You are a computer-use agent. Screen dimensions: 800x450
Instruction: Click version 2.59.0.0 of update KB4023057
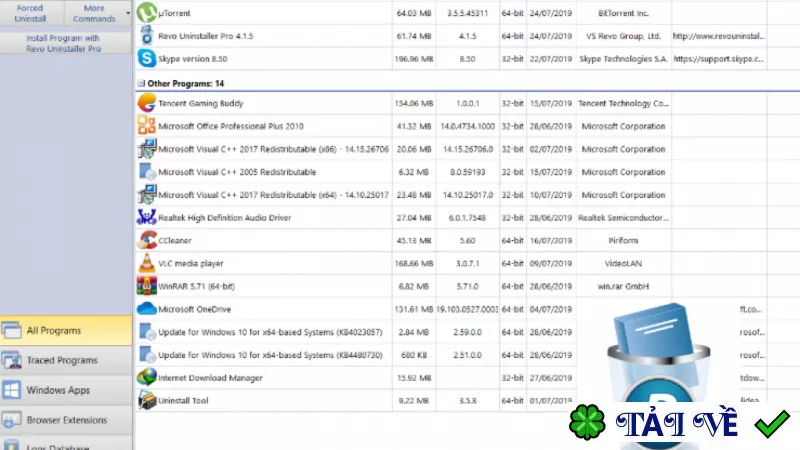pos(467,332)
